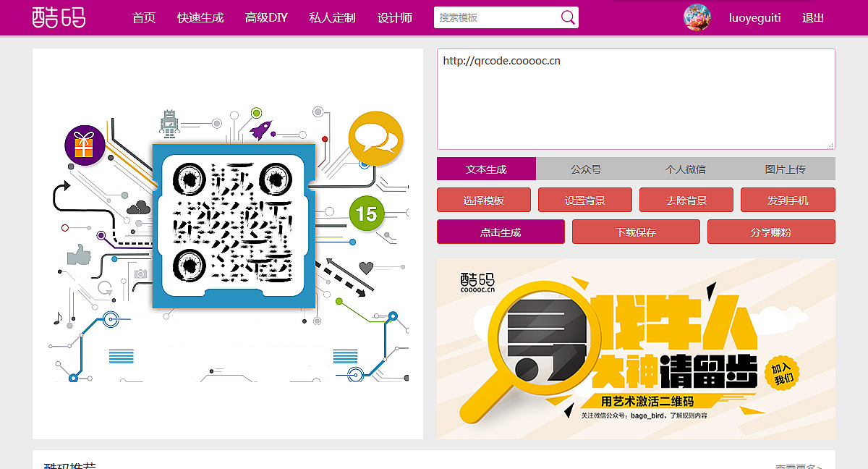868x469 pixels.
Task: Select the 文本生成 tab
Action: (x=486, y=169)
